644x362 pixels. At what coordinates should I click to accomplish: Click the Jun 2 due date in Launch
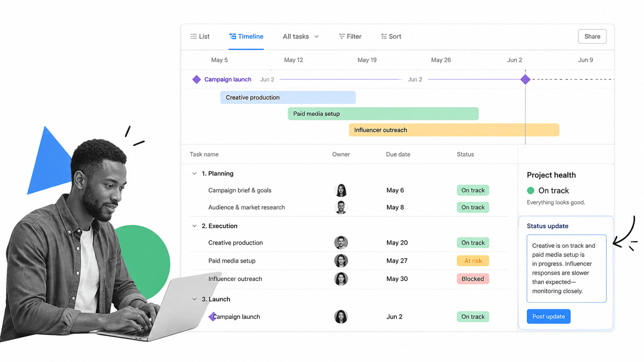click(x=394, y=317)
